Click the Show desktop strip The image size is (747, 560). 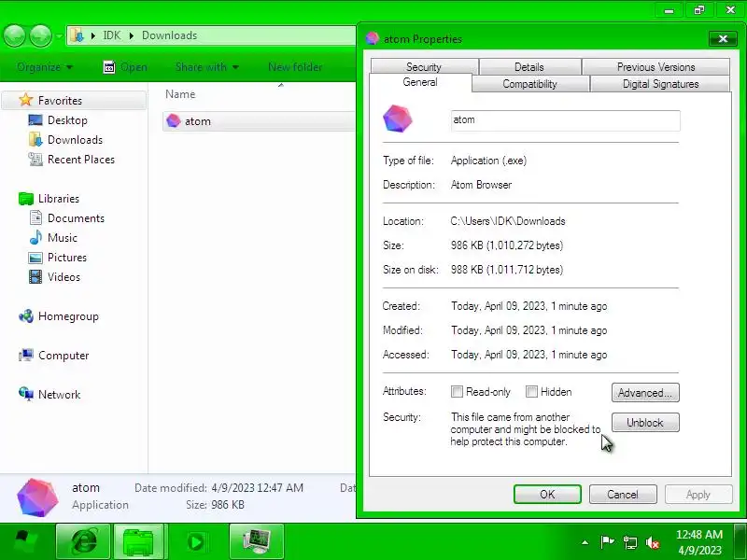coord(740,541)
